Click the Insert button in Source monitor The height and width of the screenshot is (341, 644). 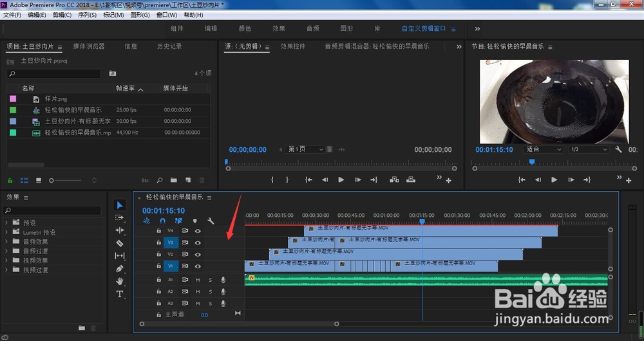[394, 180]
